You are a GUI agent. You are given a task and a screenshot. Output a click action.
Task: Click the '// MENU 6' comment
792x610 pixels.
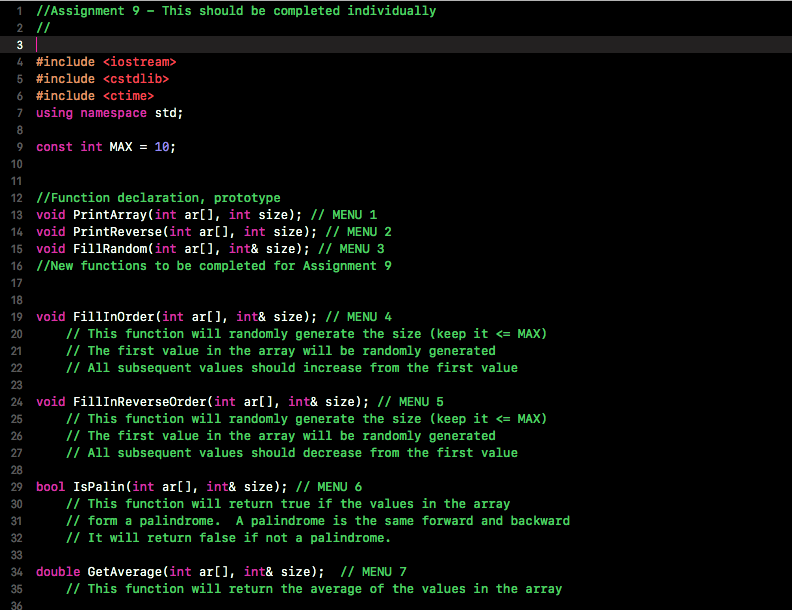point(329,487)
